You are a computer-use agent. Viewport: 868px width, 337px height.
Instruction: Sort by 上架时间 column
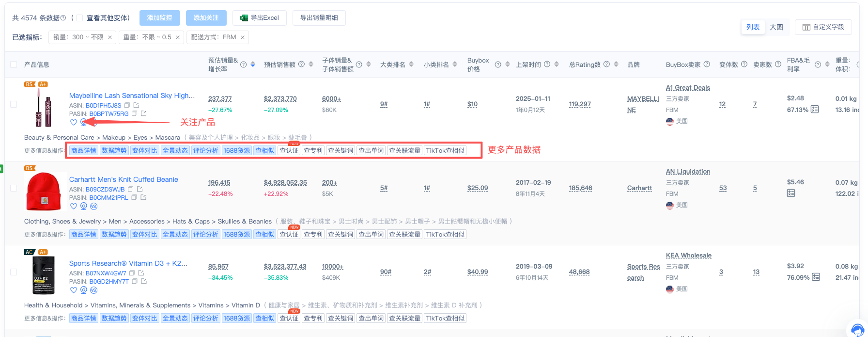tap(557, 64)
